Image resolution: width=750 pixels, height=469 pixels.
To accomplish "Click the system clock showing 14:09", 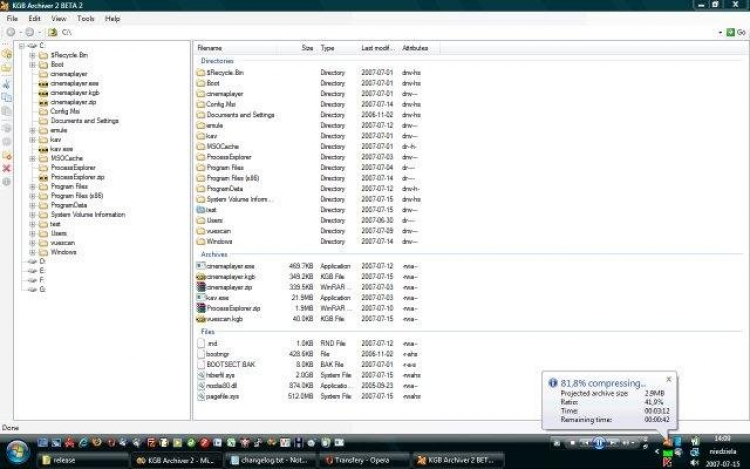I will pos(722,438).
